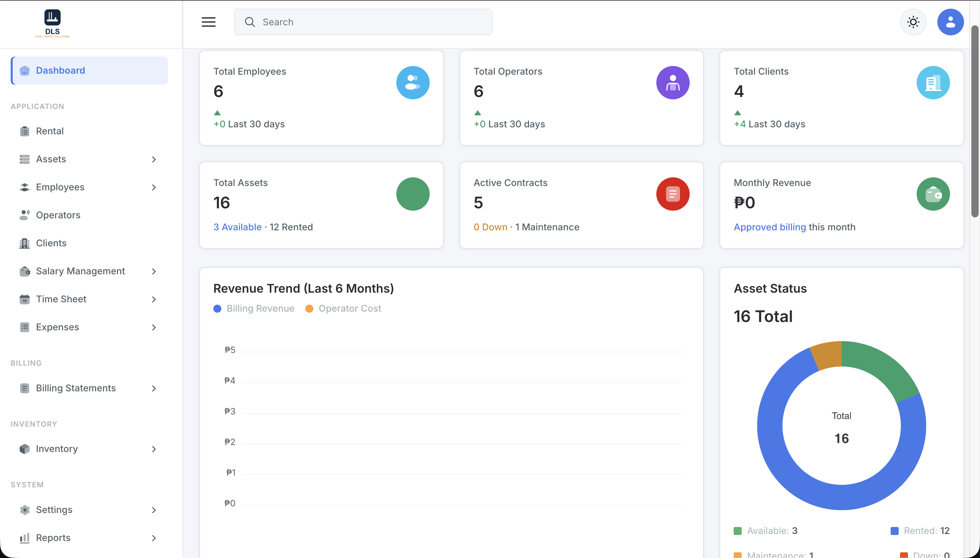
Task: Expand the Expenses submenu chevron
Action: point(154,327)
